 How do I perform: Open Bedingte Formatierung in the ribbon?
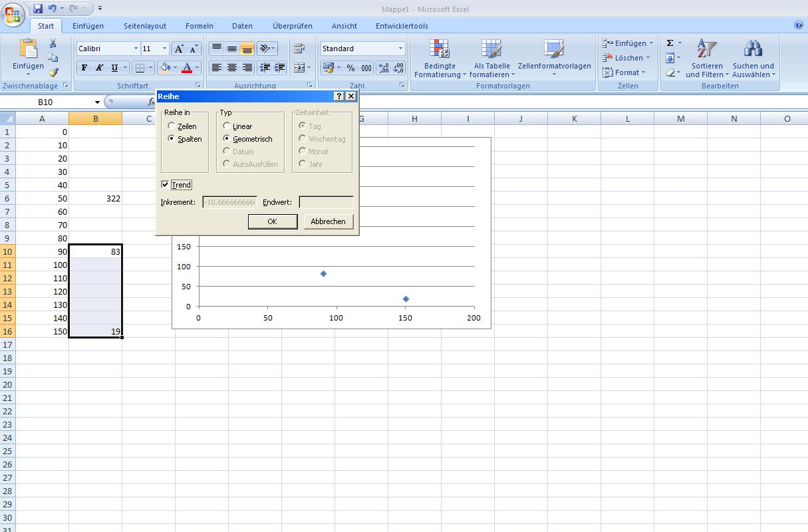440,59
